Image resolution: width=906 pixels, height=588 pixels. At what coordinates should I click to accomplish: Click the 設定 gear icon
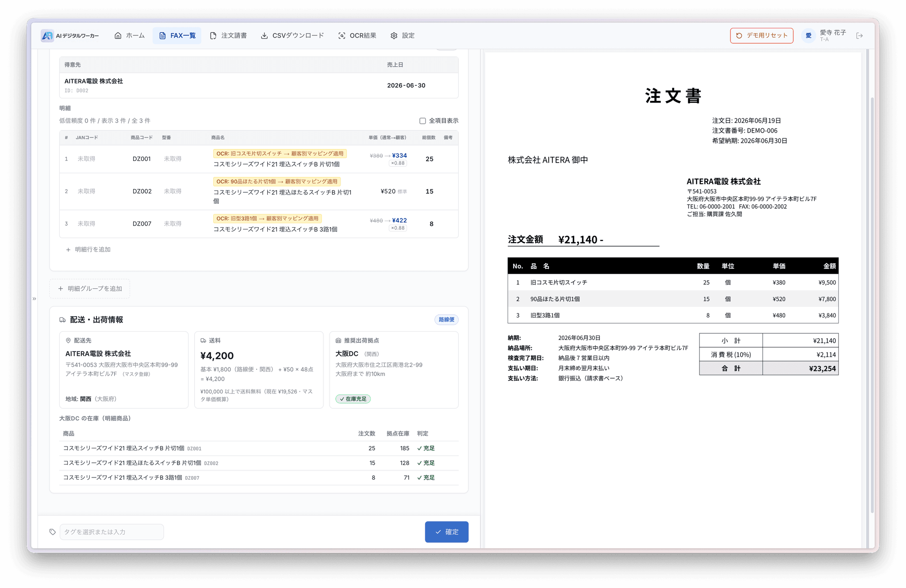point(394,36)
